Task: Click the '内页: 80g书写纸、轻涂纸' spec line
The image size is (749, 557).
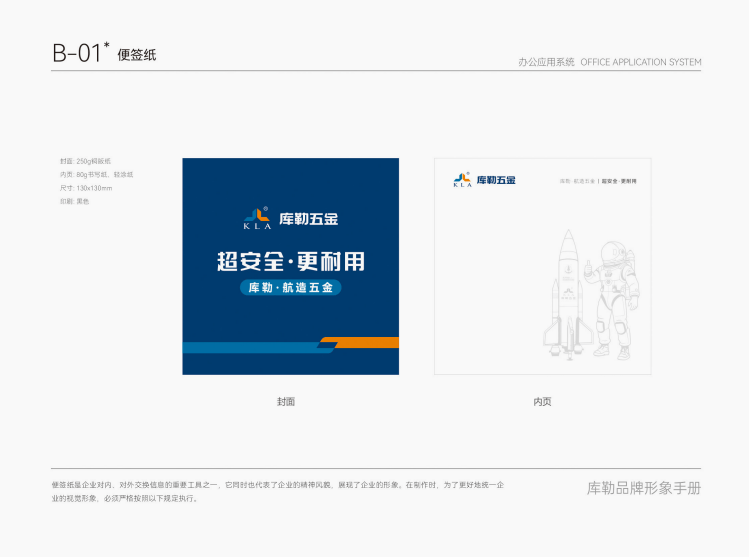Action: tap(96, 174)
